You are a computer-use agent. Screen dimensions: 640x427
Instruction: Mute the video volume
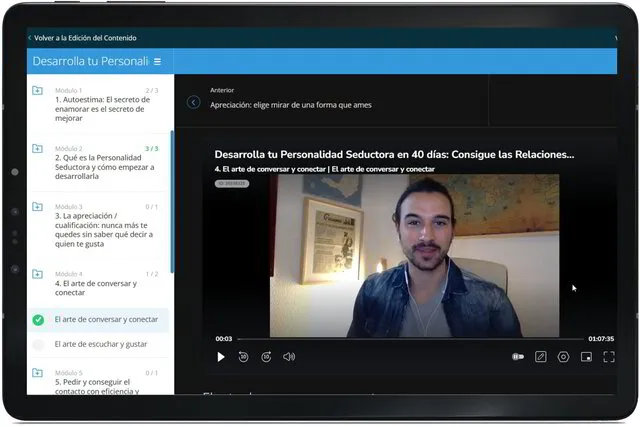(289, 357)
